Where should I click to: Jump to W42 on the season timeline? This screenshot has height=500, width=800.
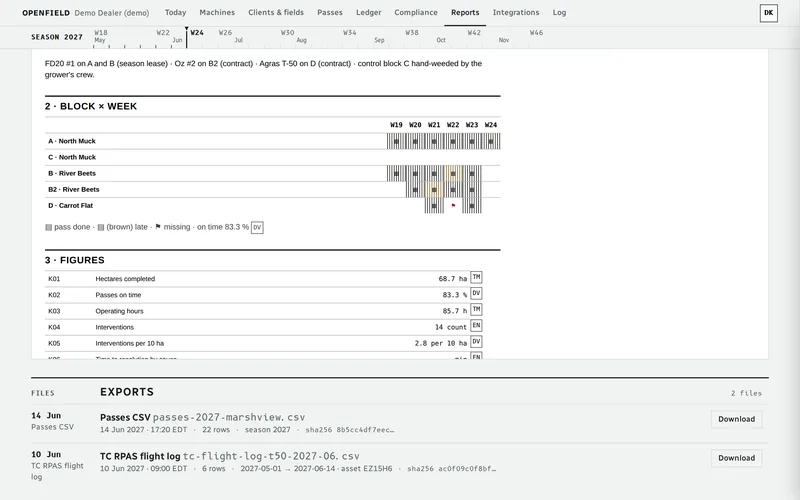474,33
